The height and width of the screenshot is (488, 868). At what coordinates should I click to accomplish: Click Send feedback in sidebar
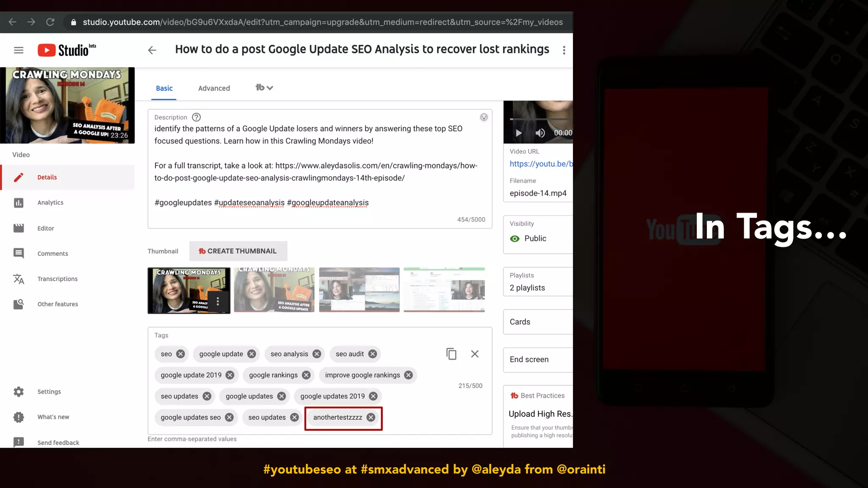pos(68,442)
